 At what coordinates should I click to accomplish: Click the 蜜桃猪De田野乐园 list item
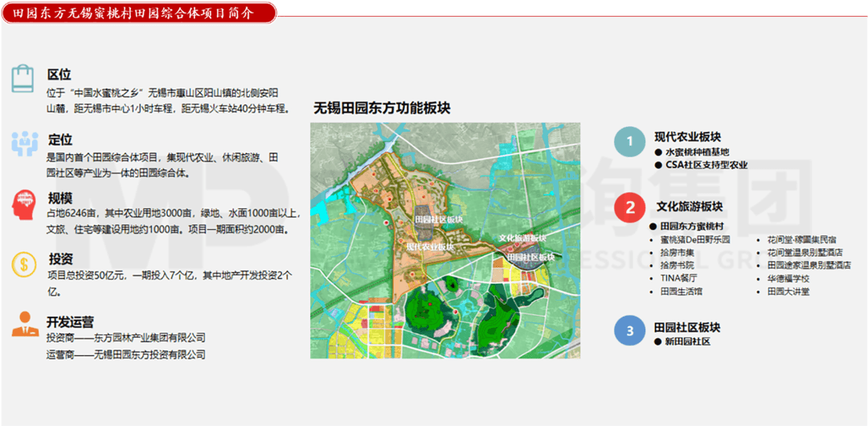pyautogui.click(x=695, y=240)
